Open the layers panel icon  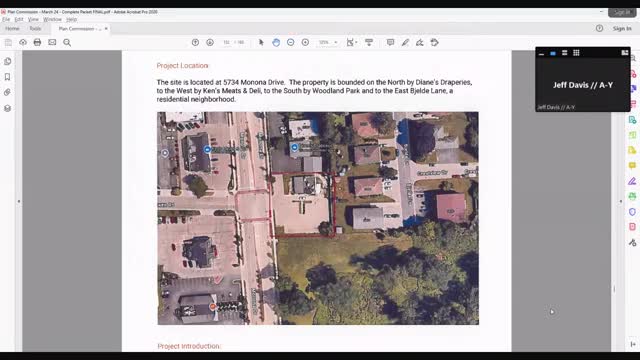(7, 108)
